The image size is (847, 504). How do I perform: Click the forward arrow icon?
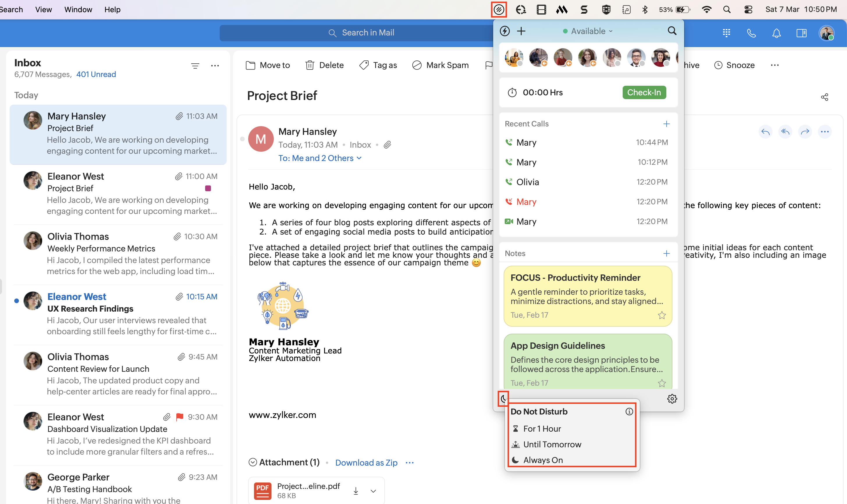click(x=805, y=132)
